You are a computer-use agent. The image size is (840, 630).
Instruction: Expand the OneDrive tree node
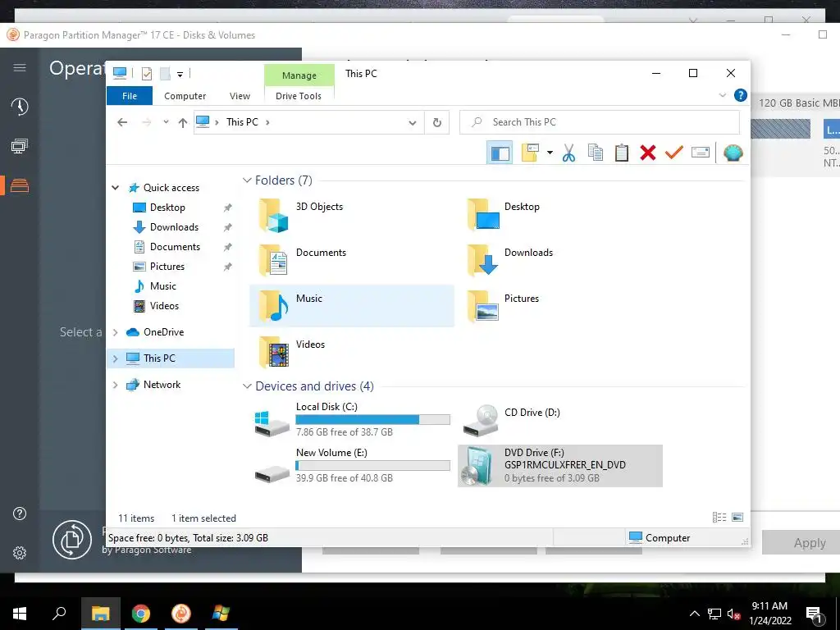115,332
